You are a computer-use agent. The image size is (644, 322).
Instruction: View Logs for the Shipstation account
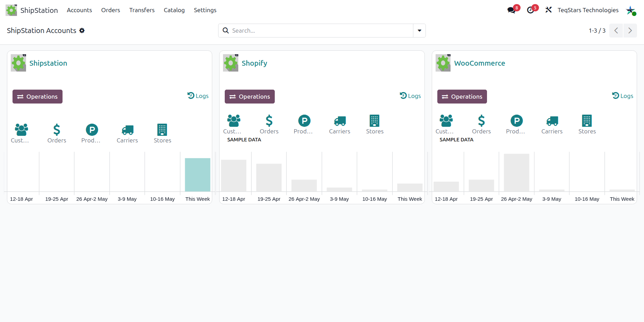pyautogui.click(x=198, y=96)
